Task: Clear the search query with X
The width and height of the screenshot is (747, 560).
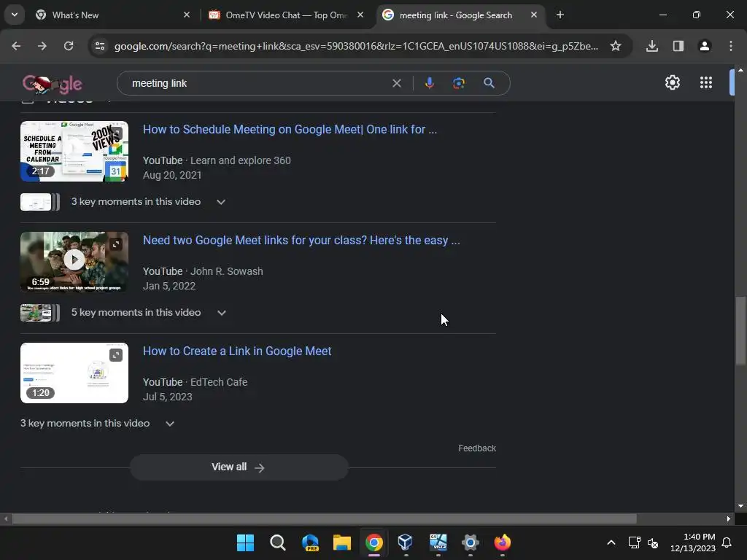Action: (x=396, y=83)
